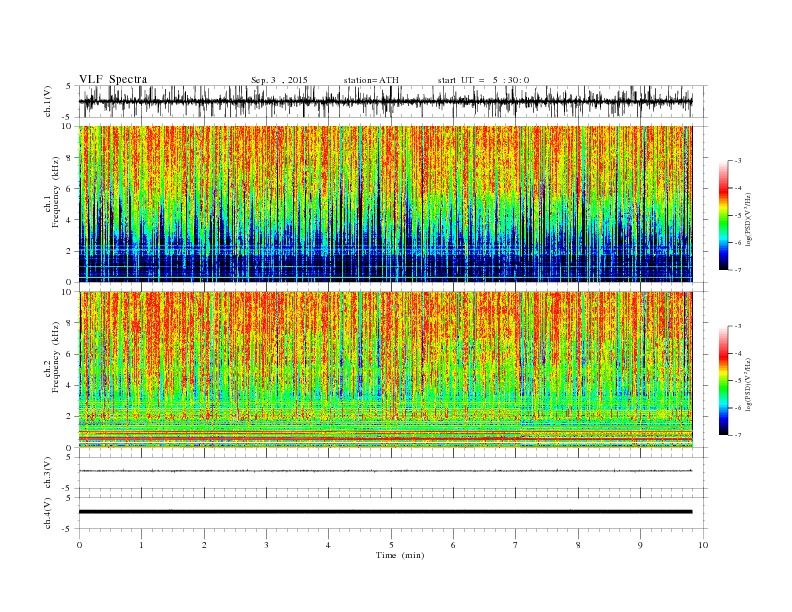This screenshot has height=612, width=792.
Task: Click the time axis tick label "1"
Action: (141, 545)
